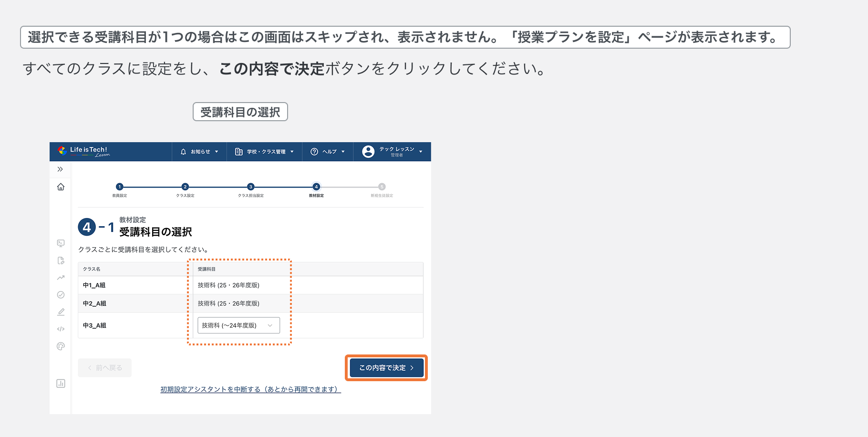Open the code editor icon in the sidebar
This screenshot has height=437, width=868.
(x=61, y=329)
